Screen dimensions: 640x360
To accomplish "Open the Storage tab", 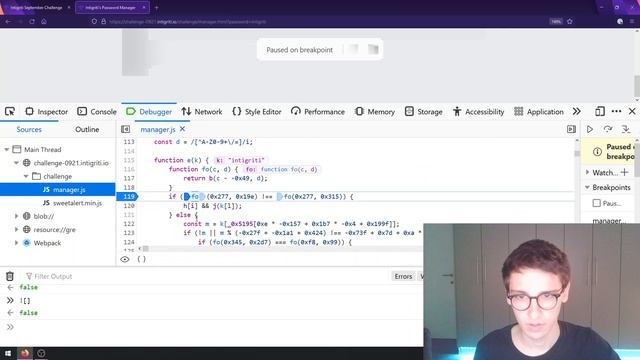I will tap(424, 111).
